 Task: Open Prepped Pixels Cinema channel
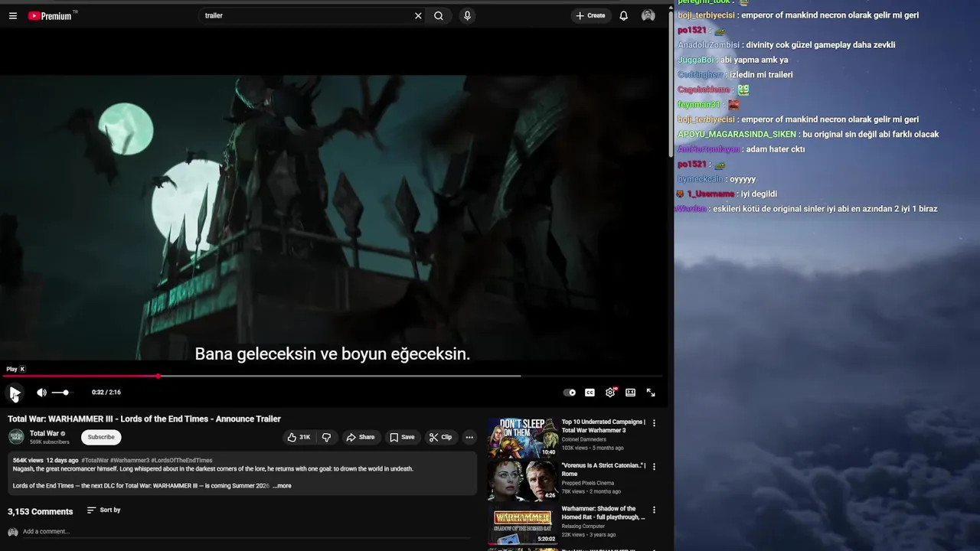click(588, 483)
